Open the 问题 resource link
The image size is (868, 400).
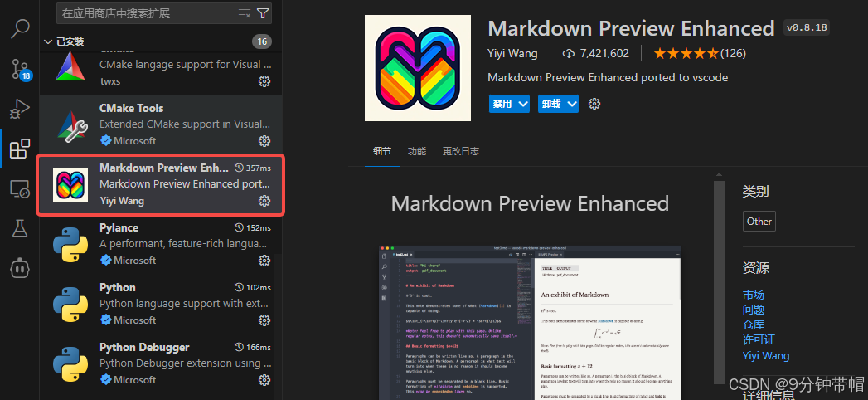[754, 310]
